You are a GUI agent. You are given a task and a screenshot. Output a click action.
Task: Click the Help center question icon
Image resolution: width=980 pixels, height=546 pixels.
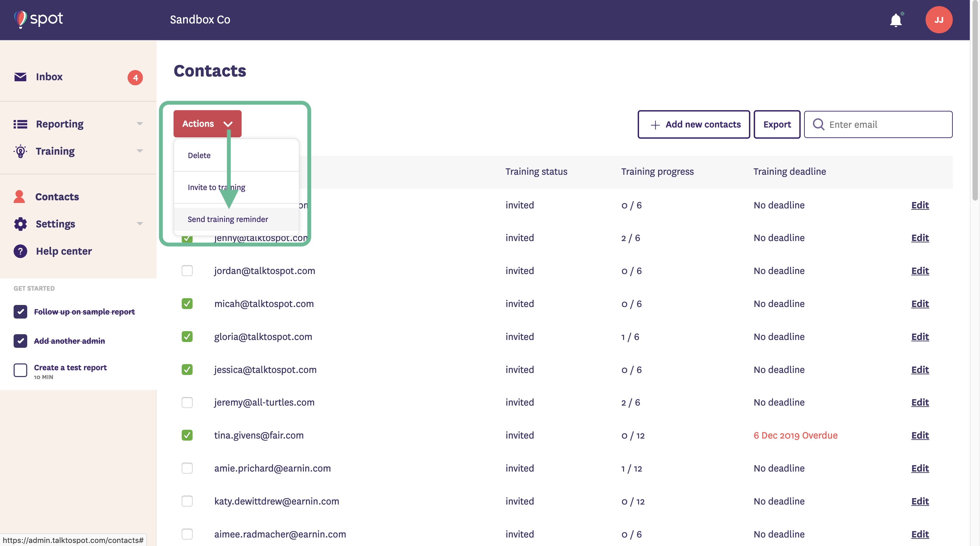tap(20, 251)
